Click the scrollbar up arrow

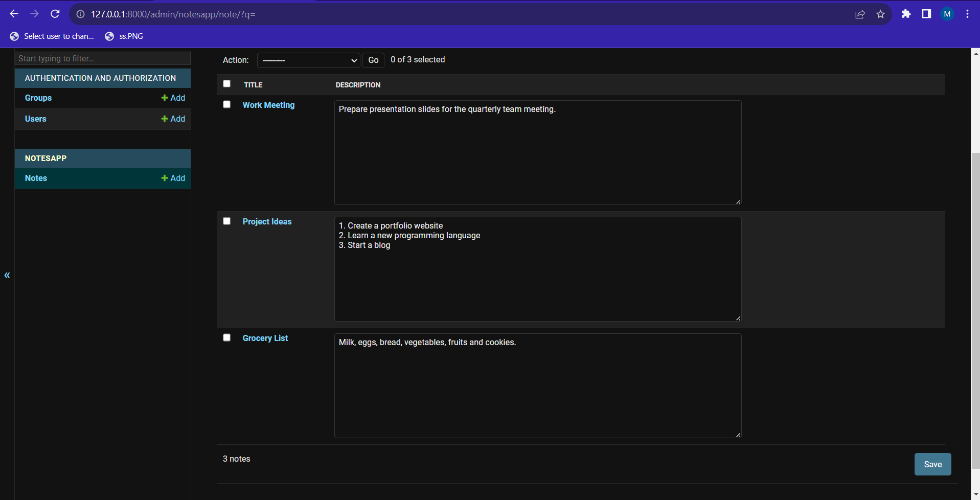(975, 53)
